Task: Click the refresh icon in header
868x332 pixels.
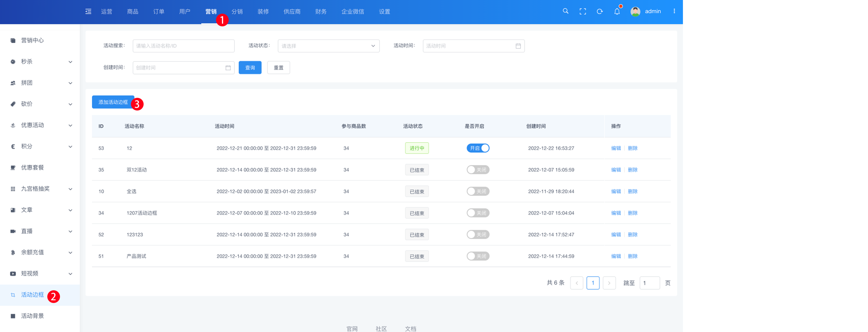Action: coord(600,11)
